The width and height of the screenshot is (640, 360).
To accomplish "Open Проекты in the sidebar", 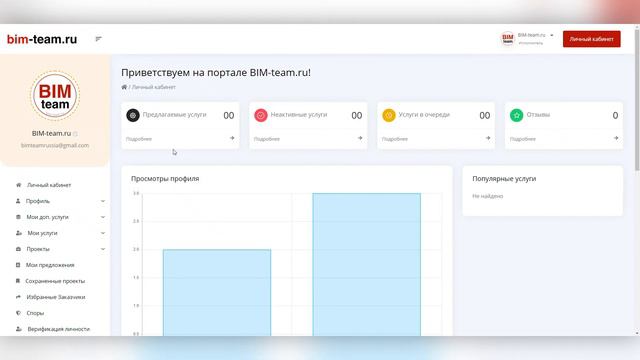I will click(x=38, y=249).
